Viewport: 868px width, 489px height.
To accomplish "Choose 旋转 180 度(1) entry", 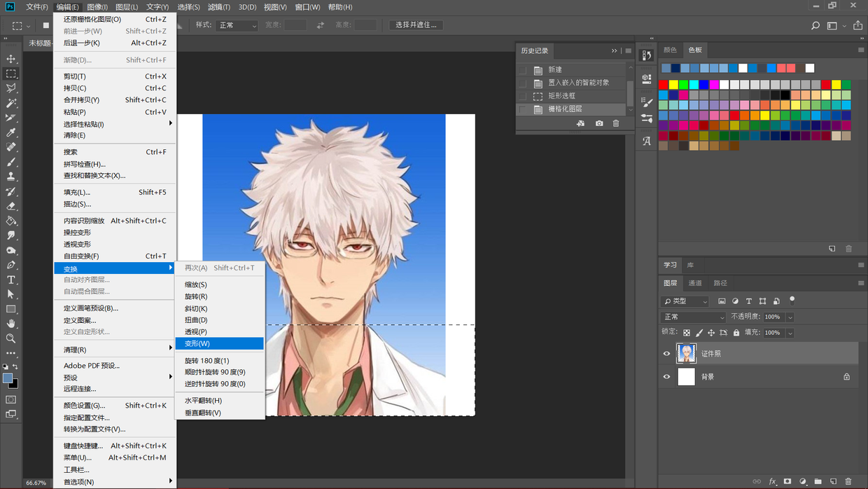I will point(220,361).
